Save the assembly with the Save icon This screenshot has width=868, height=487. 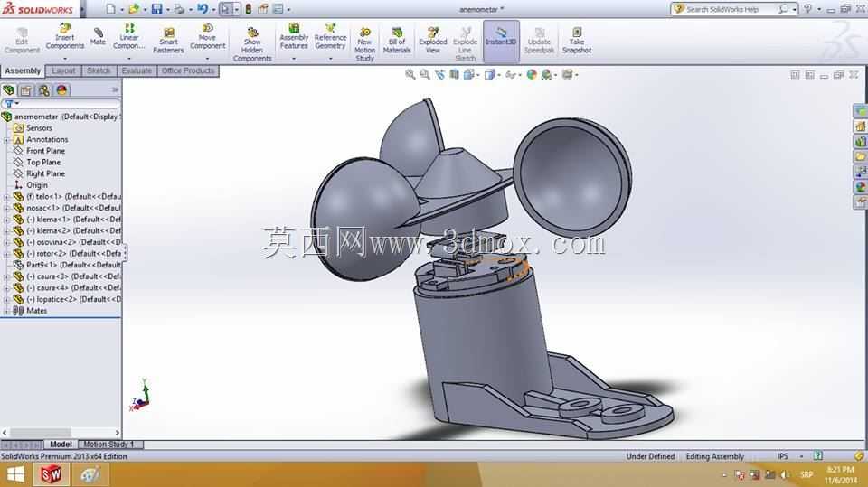[156, 9]
